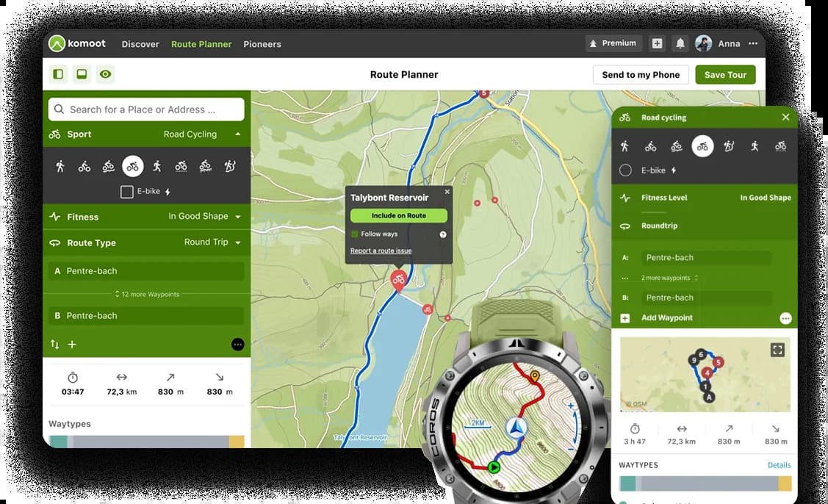Select sidebar end point B Pentre-bach
This screenshot has height=504, width=828.
pyautogui.click(x=146, y=316)
